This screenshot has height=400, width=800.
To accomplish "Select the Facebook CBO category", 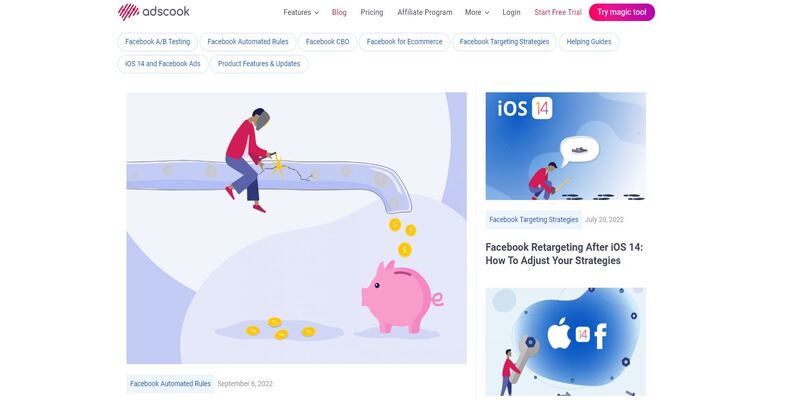I will point(328,42).
